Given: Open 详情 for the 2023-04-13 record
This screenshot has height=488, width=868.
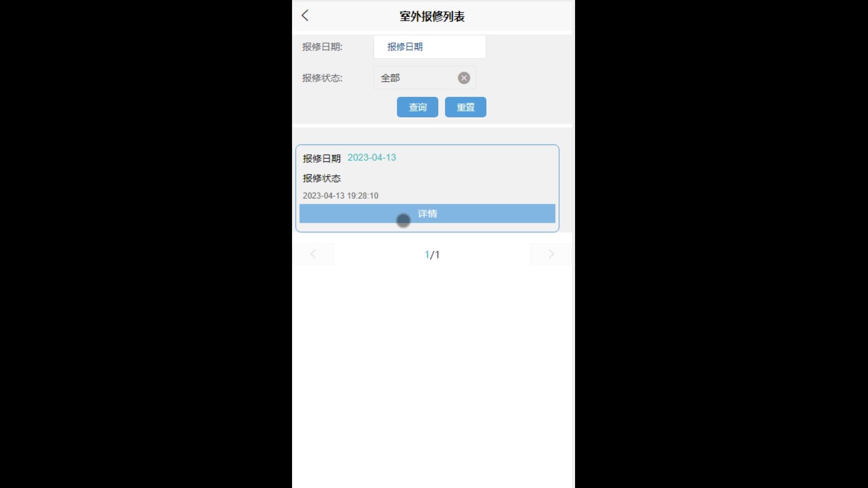Looking at the screenshot, I should [x=427, y=213].
